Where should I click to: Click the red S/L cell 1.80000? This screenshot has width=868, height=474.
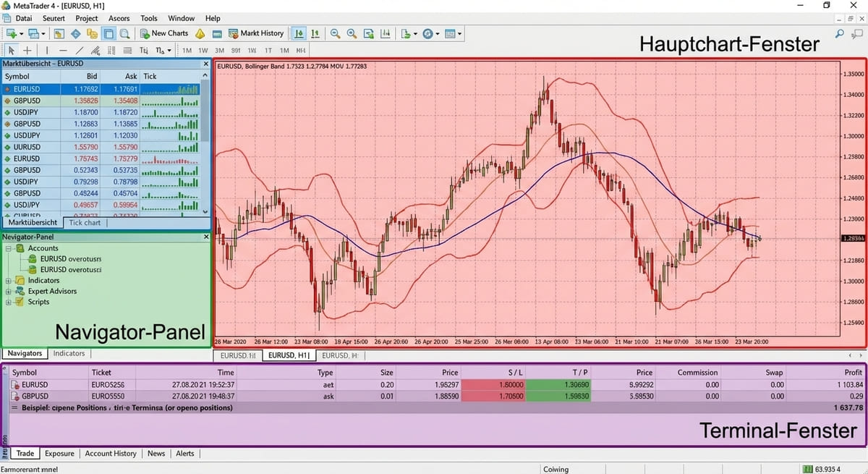pyautogui.click(x=493, y=385)
